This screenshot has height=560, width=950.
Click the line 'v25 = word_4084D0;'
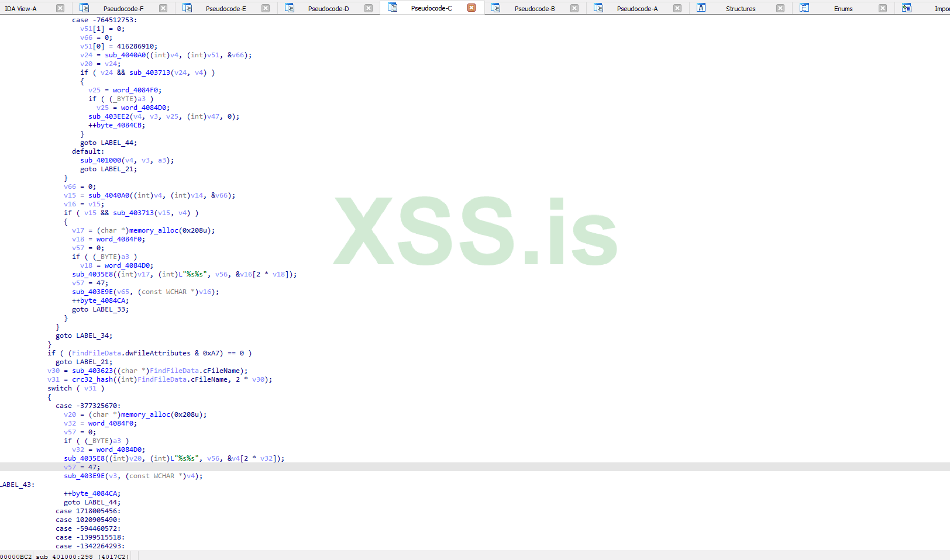click(x=133, y=108)
